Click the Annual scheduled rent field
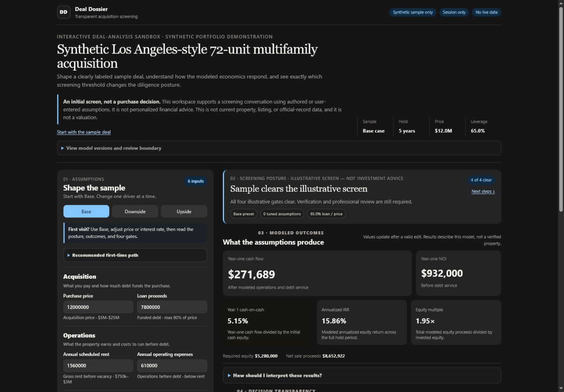Image resolution: width=564 pixels, height=392 pixels. pos(98,365)
